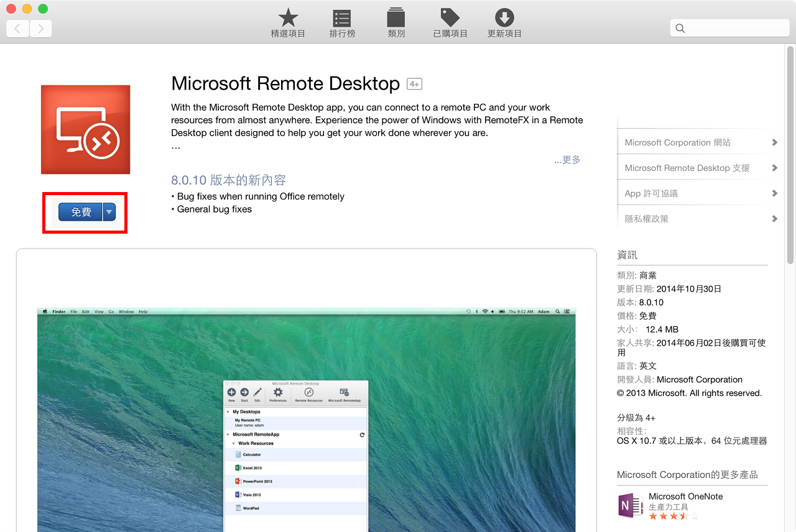Screen dimensions: 796x532
Task: Open the Categories tab (類別)
Action: [x=396, y=23]
